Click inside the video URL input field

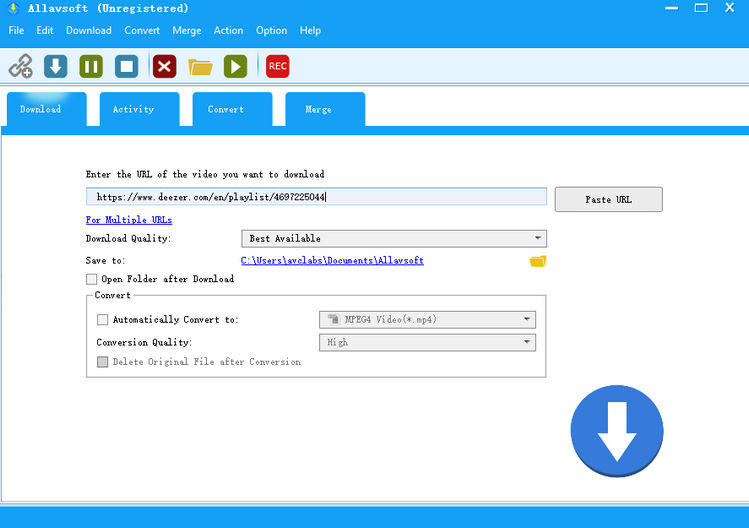316,197
